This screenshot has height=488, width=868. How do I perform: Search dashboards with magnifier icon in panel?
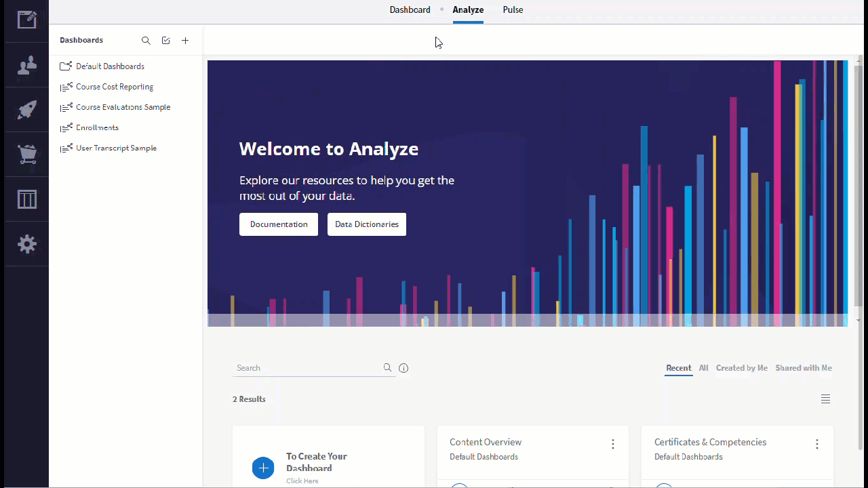coord(146,41)
